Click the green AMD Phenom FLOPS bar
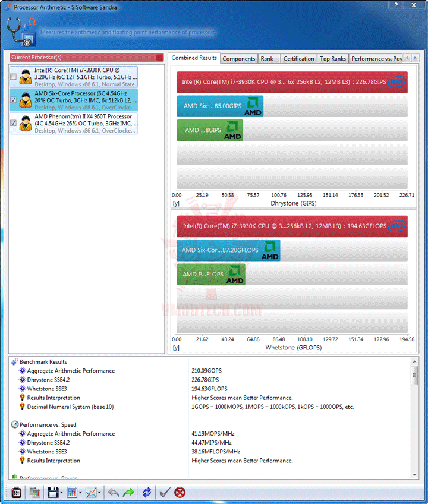 (211, 274)
